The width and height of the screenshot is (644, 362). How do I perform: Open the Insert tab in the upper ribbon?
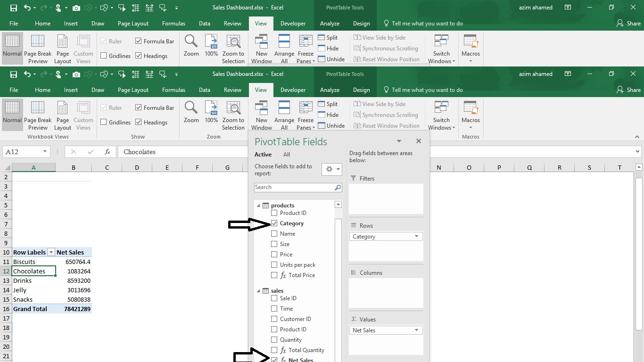click(71, 24)
